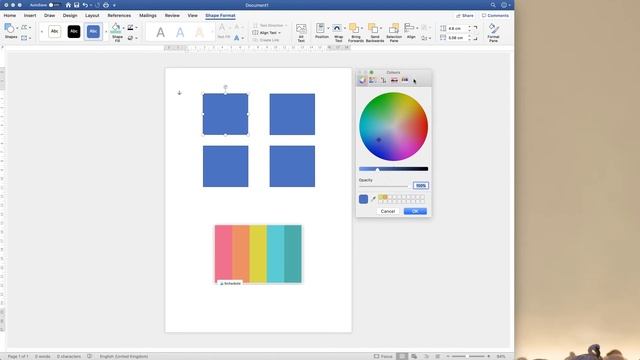Expand the Send Backwards dropdown arrow

click(x=381, y=28)
